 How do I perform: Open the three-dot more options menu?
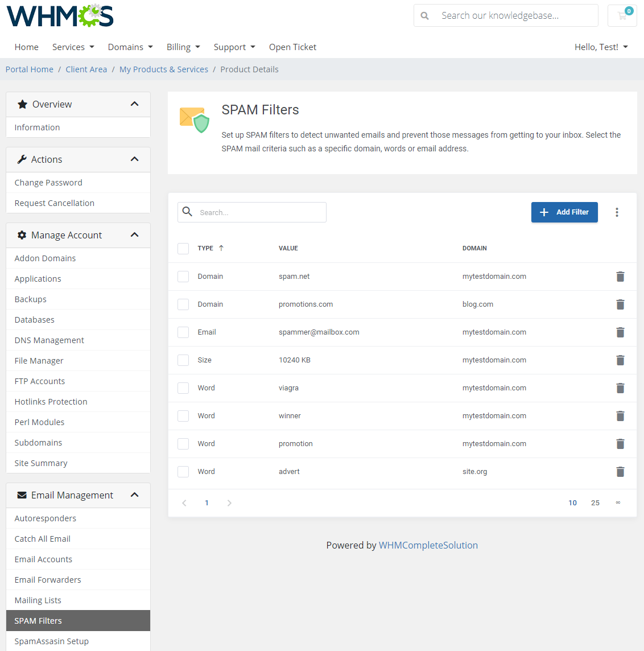617,212
